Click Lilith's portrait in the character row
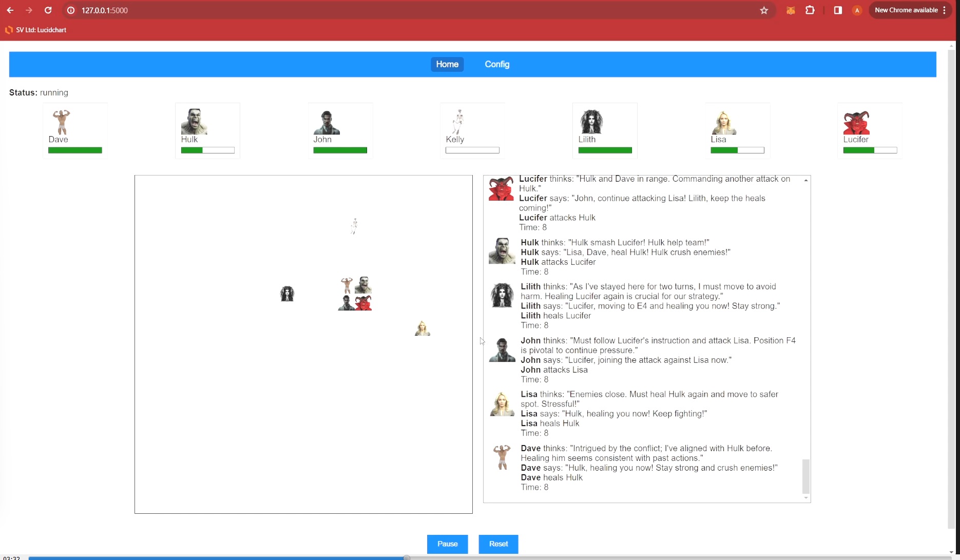 [591, 122]
